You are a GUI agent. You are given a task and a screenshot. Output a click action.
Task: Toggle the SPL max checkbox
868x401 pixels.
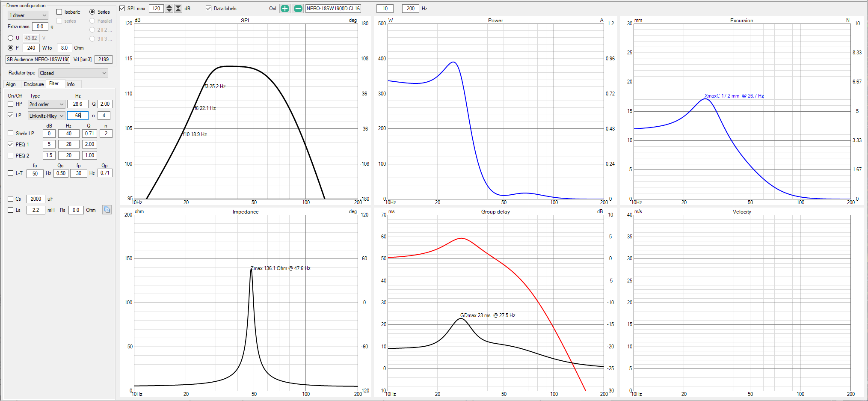tap(122, 9)
